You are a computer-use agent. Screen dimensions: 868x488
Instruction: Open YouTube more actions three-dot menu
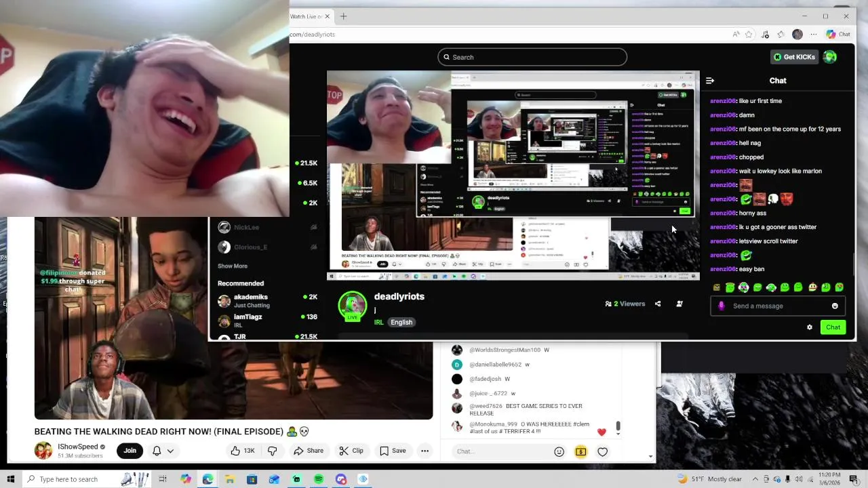coord(425,451)
